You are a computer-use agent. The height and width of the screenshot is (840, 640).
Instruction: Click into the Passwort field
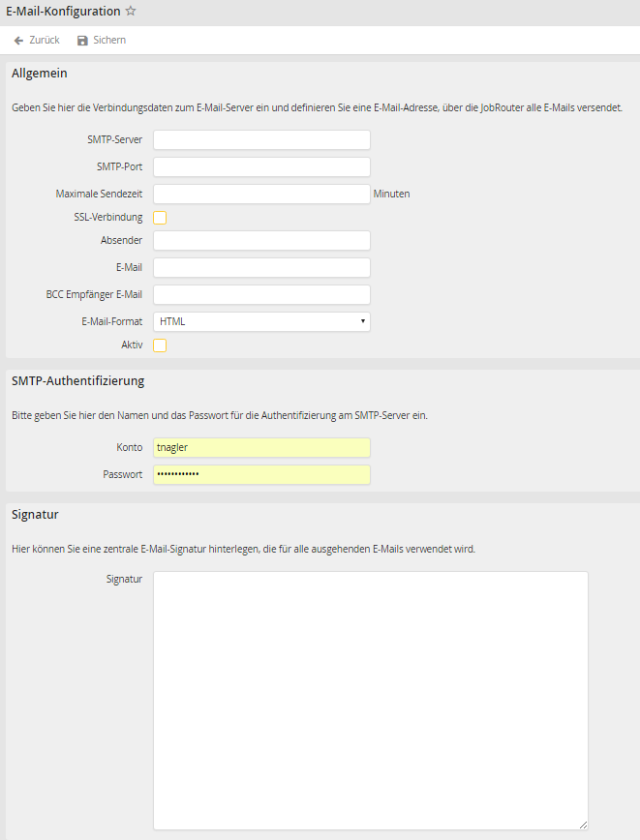coord(261,475)
